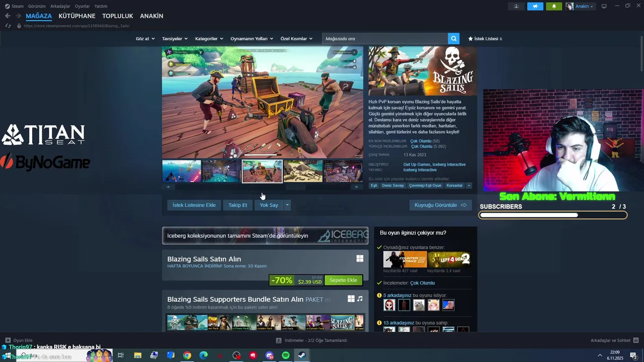Viewport: 644px width, 362px height.
Task: Open Iceberg Interactive publisher link
Action: [x=420, y=170]
